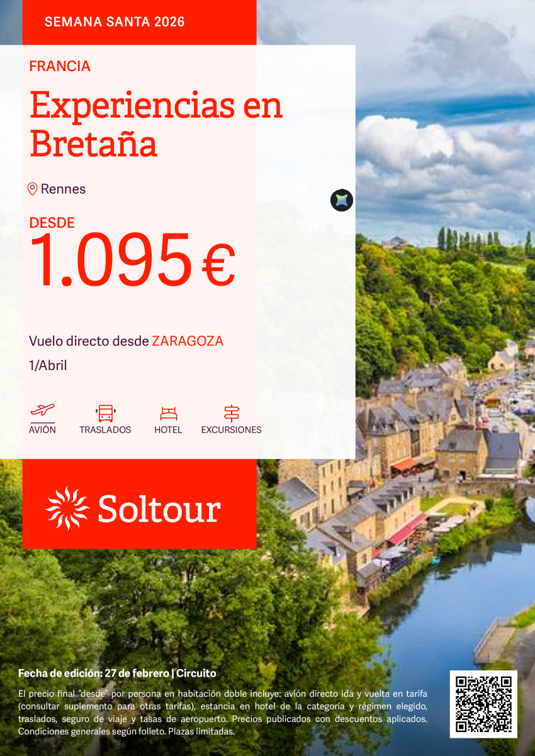Click the location pin next to Rennes
Viewport: 535px width, 756px height.
33,189
